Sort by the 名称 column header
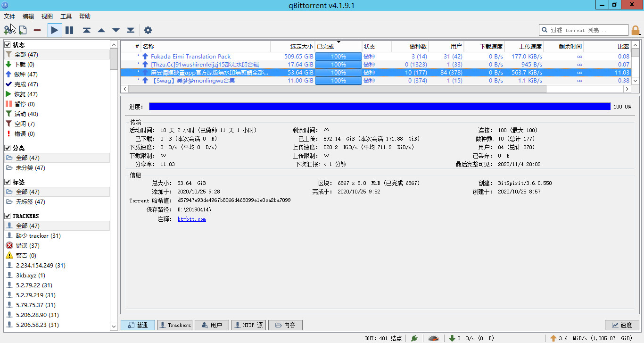Image resolution: width=644 pixels, height=343 pixels. point(206,47)
